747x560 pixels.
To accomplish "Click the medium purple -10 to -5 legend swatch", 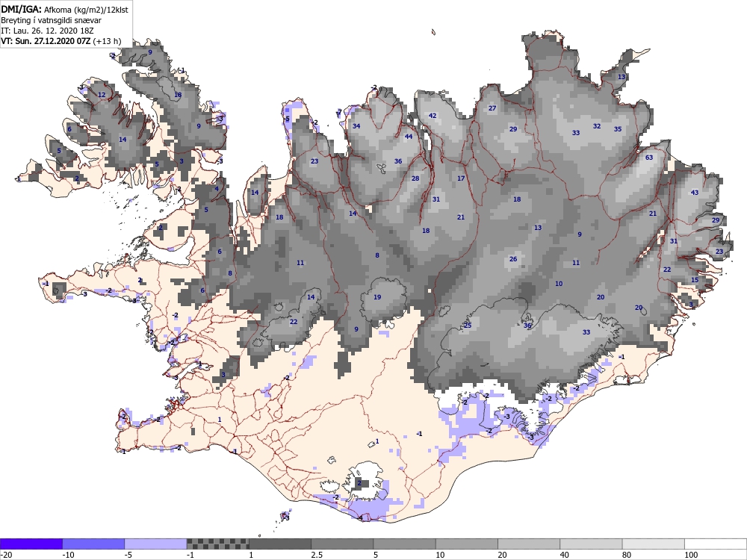I will click(93, 544).
